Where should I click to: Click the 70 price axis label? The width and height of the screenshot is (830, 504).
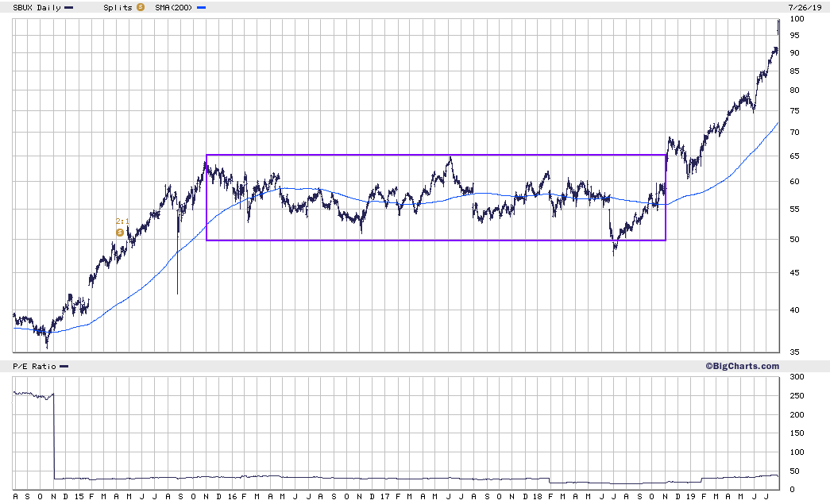point(794,133)
